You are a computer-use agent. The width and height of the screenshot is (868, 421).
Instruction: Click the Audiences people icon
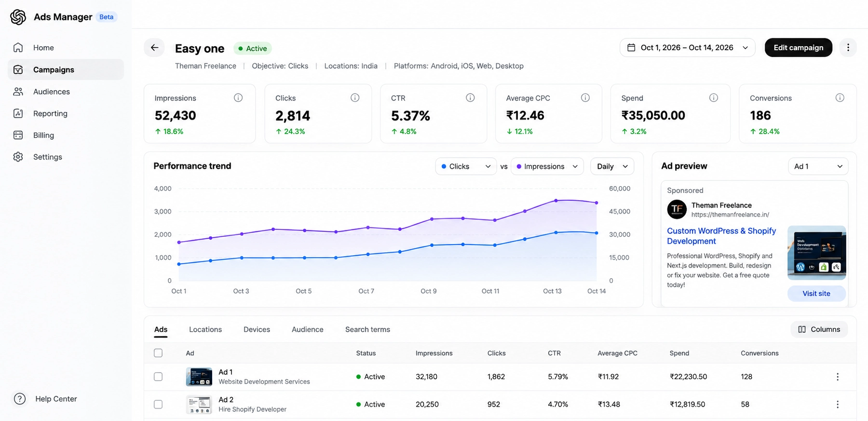[x=18, y=92]
